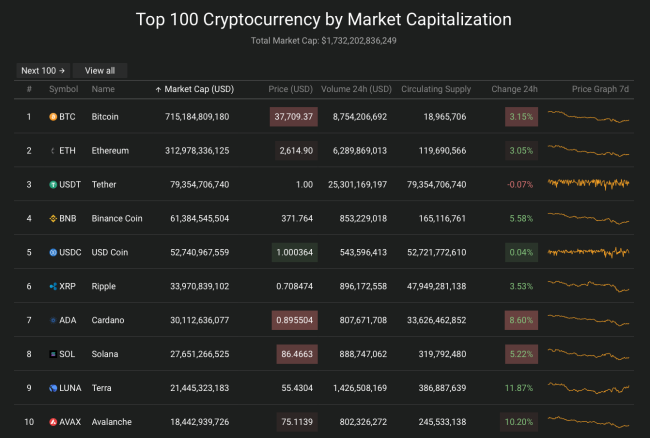Open the Ethereum name link
This screenshot has width=650, height=438.
click(x=110, y=151)
